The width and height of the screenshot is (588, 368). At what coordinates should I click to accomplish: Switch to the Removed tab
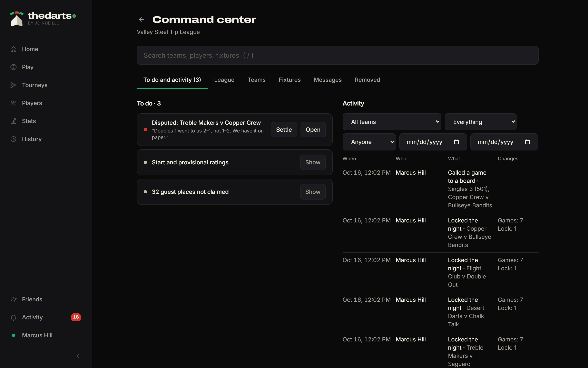point(367,80)
